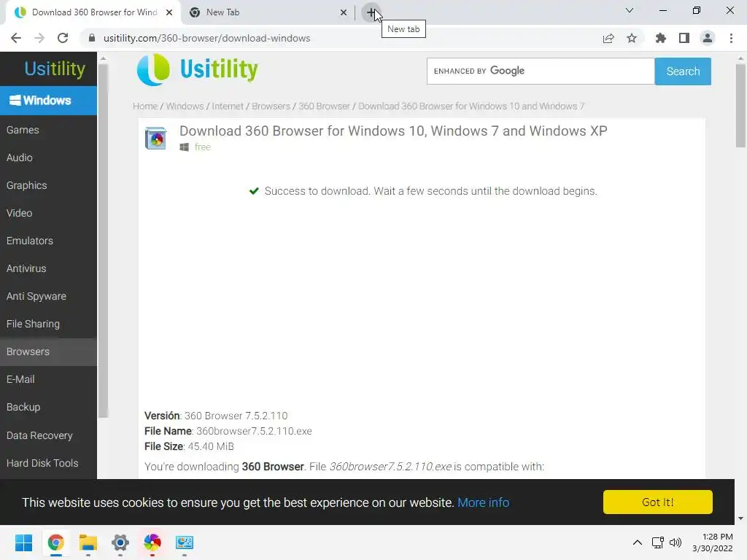Open File Explorer from the taskbar
Image resolution: width=747 pixels, height=560 pixels.
[x=88, y=542]
